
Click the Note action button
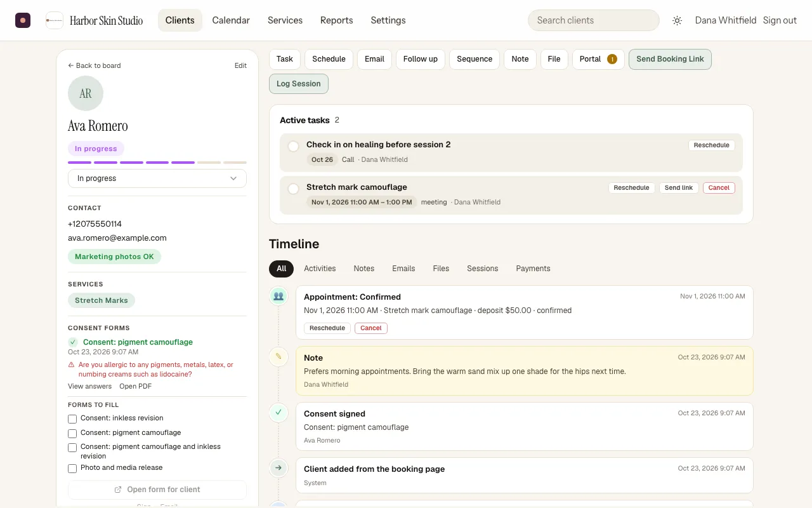tap(520, 59)
